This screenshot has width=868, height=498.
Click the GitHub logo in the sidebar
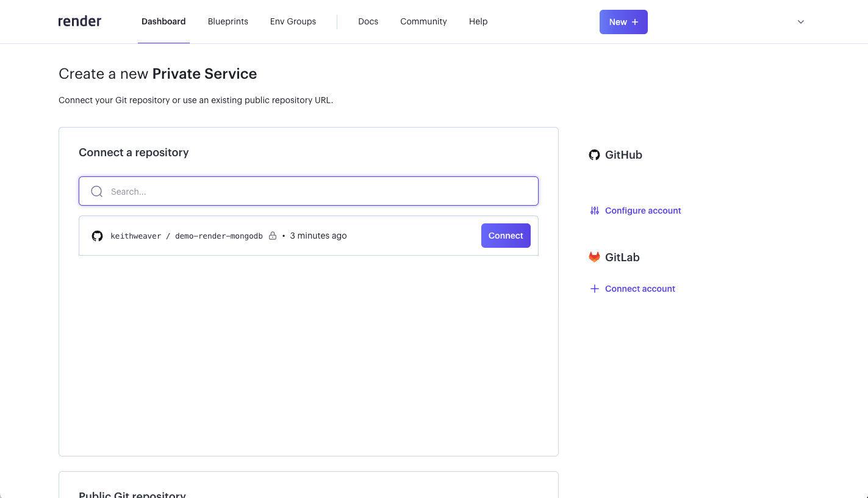594,155
